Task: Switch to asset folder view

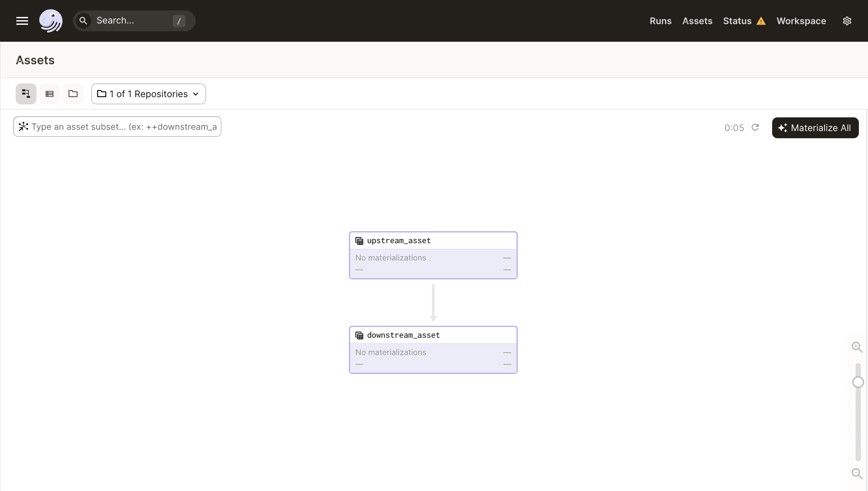Action: (x=73, y=94)
